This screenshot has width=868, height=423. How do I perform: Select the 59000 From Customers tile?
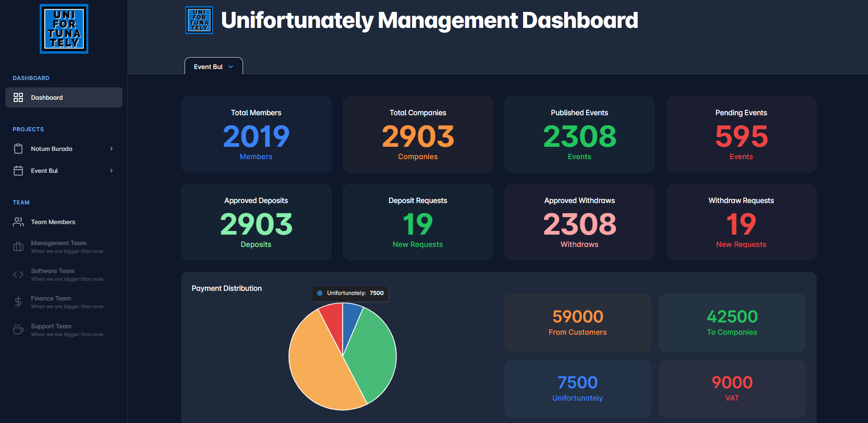click(577, 323)
